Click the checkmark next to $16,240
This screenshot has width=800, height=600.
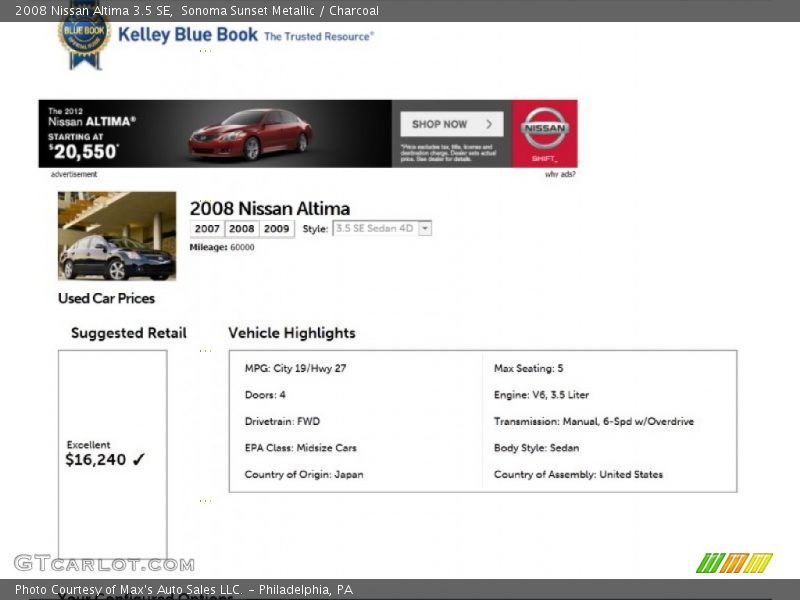[x=139, y=460]
